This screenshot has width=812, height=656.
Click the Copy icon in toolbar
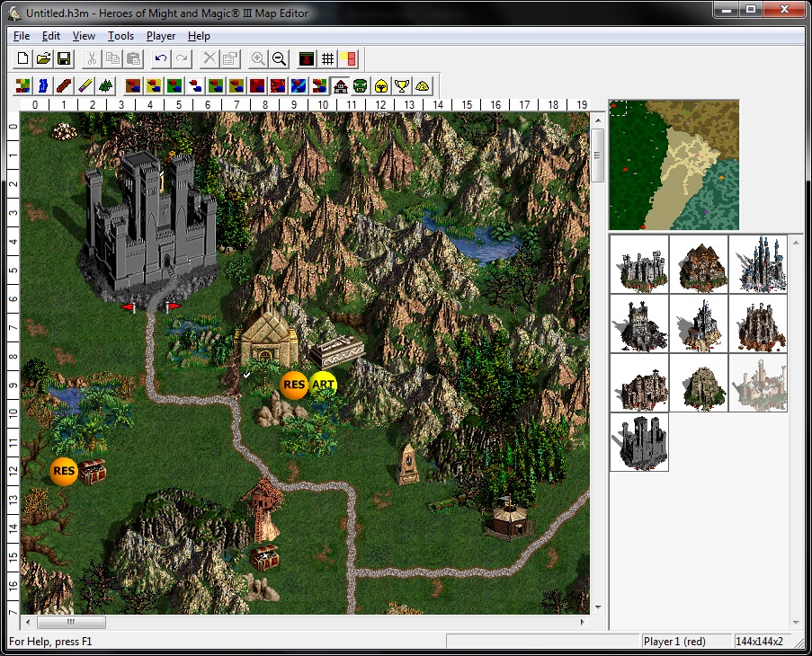click(112, 58)
